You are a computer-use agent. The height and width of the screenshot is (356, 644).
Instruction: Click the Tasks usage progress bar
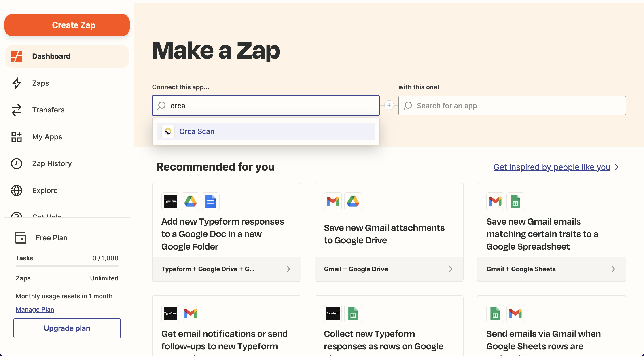(67, 266)
